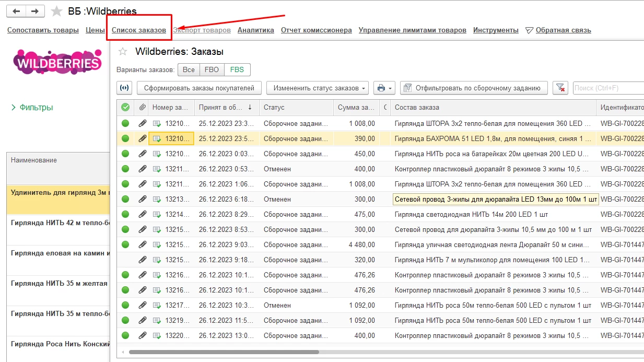Click the back navigation arrow
This screenshot has width=644, height=362.
click(17, 11)
